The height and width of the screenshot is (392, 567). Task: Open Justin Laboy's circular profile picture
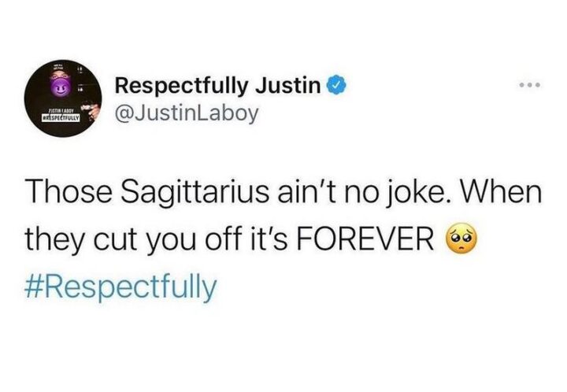pos(63,98)
